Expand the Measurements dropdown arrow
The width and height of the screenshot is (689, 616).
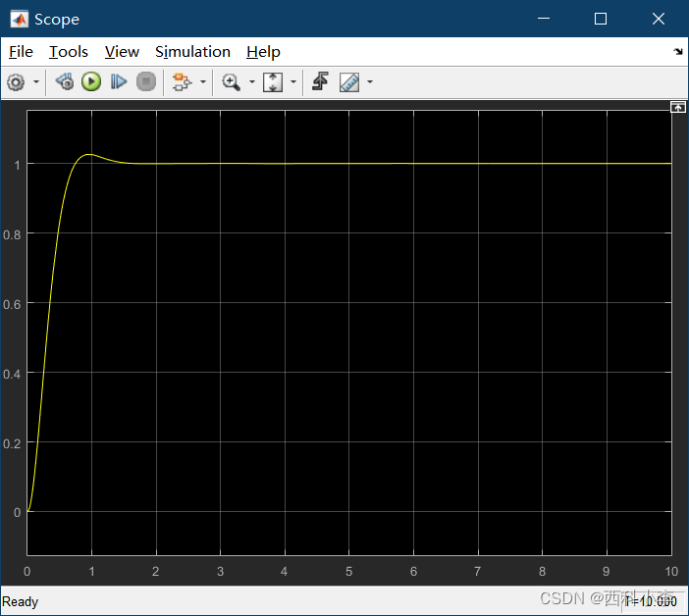coord(370,82)
